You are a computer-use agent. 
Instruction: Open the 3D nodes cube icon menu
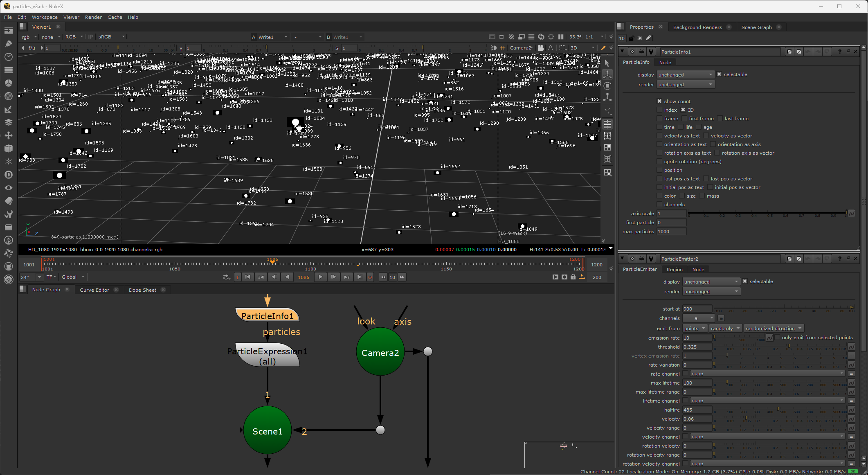[8, 149]
